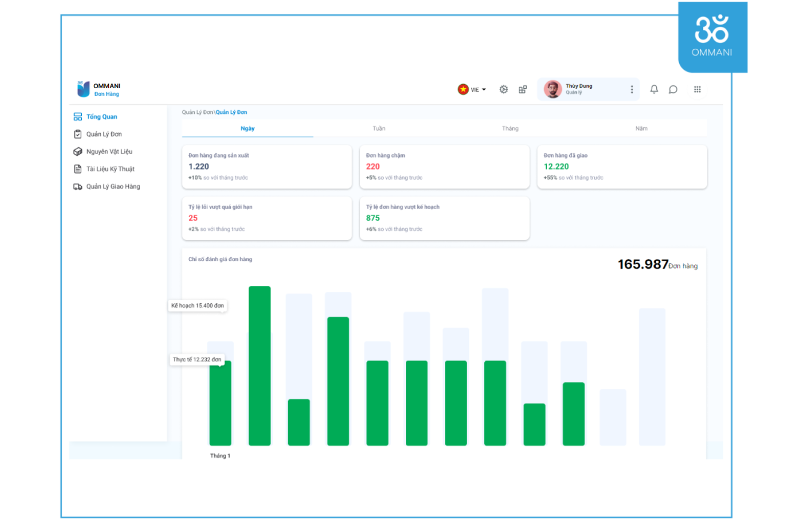Click the Nguyên Vật Liệu box icon
This screenshot has height=532, width=792.
pyautogui.click(x=78, y=151)
